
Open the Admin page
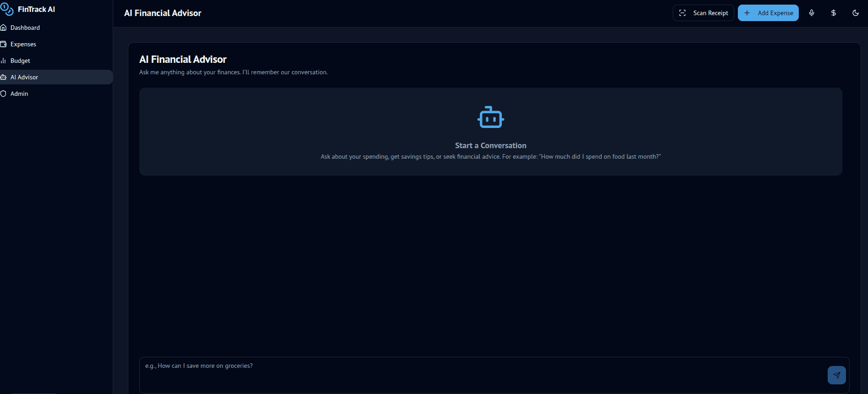coord(56,94)
